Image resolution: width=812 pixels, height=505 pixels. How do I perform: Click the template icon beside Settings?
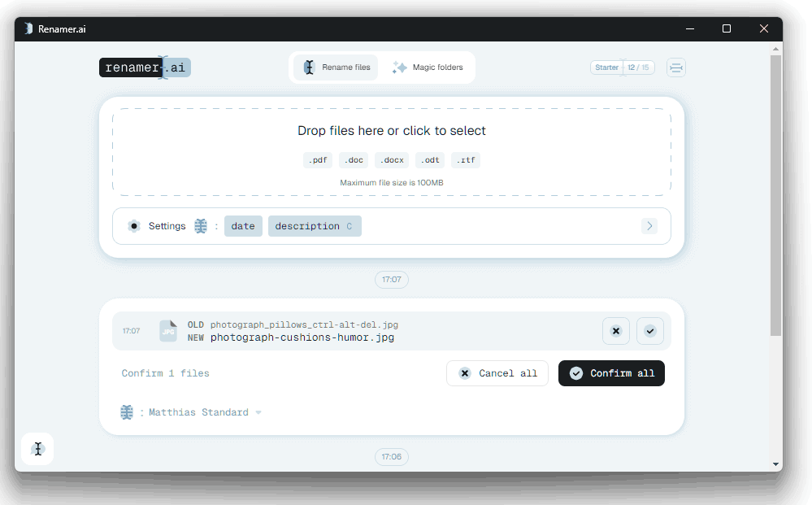pyautogui.click(x=201, y=226)
